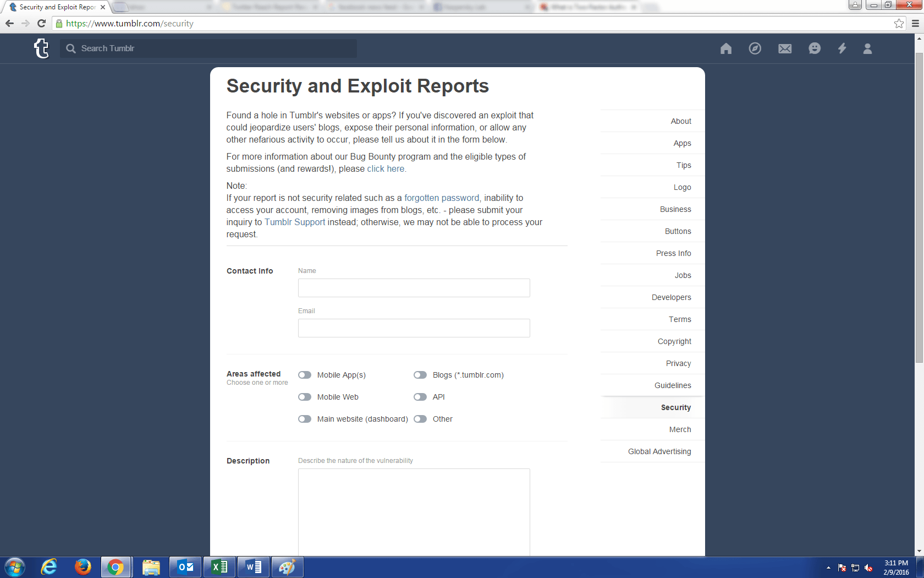Open Paint from the taskbar

point(287,567)
